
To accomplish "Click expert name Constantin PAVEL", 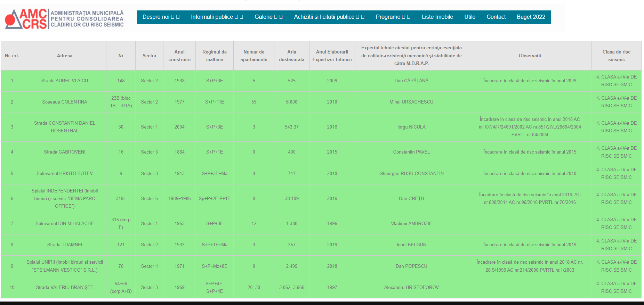I will click(x=411, y=152).
